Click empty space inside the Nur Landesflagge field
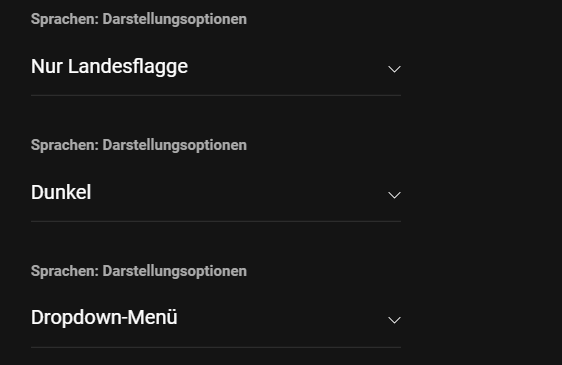The width and height of the screenshot is (562, 365). tap(287, 67)
